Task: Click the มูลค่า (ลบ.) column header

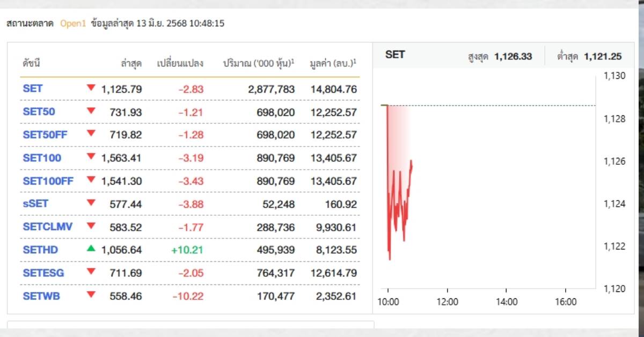Action: pyautogui.click(x=333, y=63)
